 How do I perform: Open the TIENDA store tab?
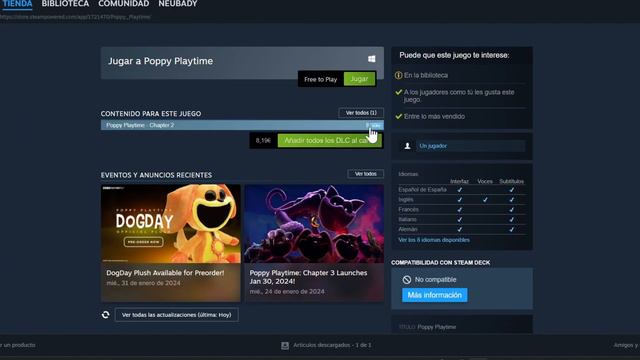[17, 4]
